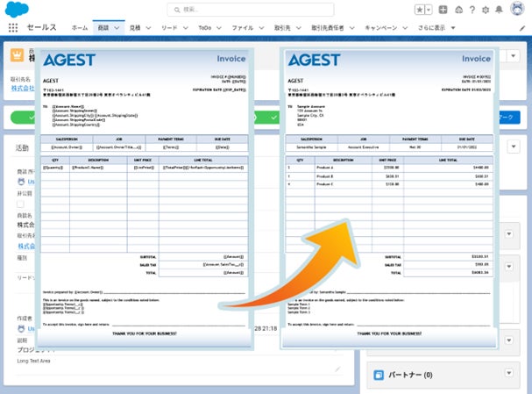The image size is (532, 394).
Task: Select the 商談 tab
Action: click(x=103, y=28)
